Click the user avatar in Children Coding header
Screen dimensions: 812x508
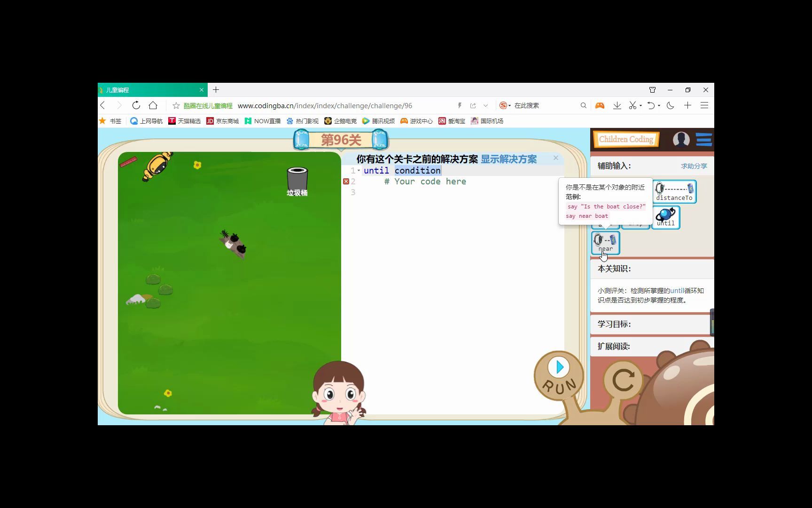click(x=680, y=139)
